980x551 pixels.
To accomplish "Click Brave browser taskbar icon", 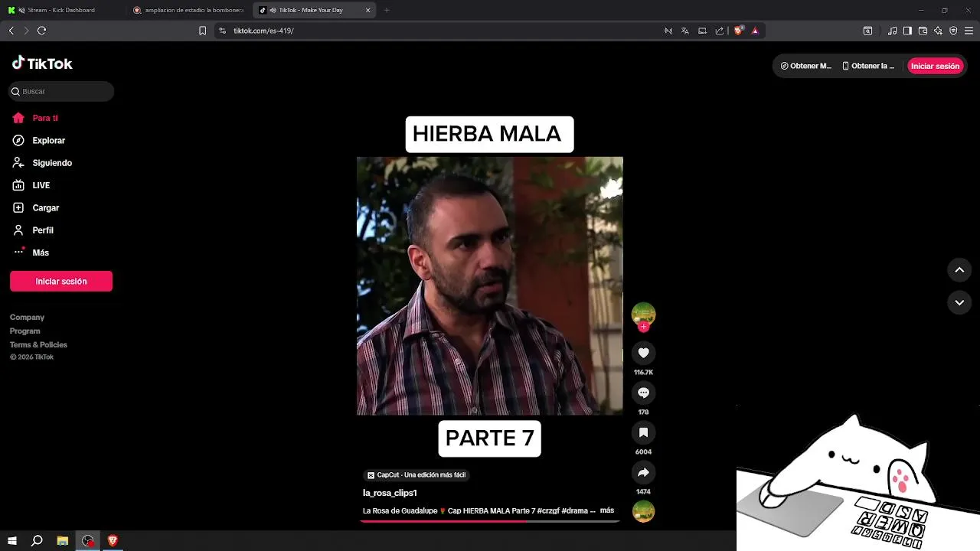I will click(113, 541).
